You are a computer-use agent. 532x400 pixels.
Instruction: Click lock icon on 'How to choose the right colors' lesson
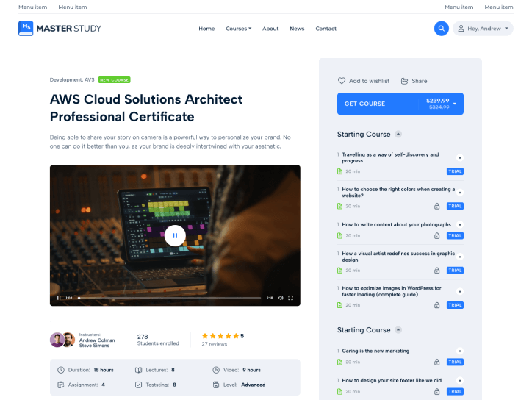436,206
